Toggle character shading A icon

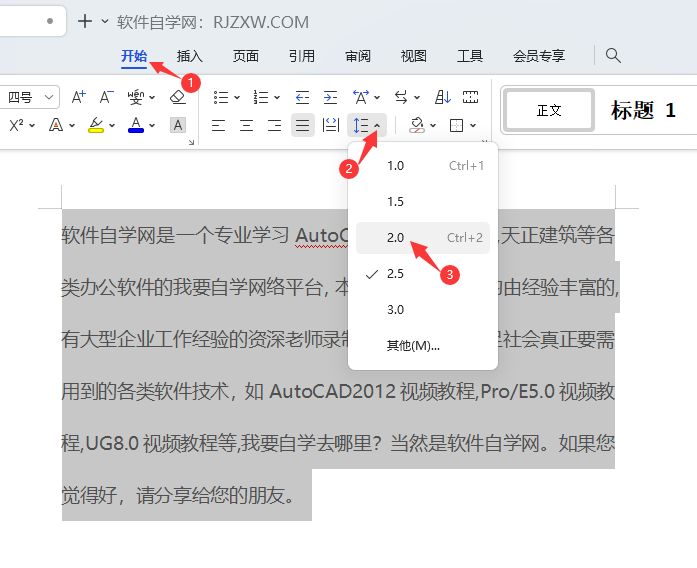pos(178,125)
